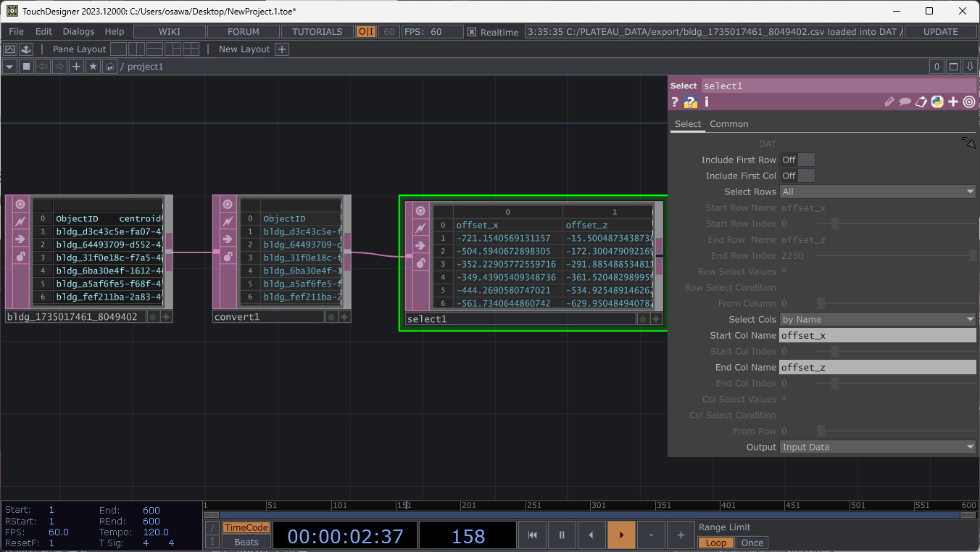Click the viewer icon on bldg_1735017461_8049402 node
980x552 pixels.
coord(20,204)
